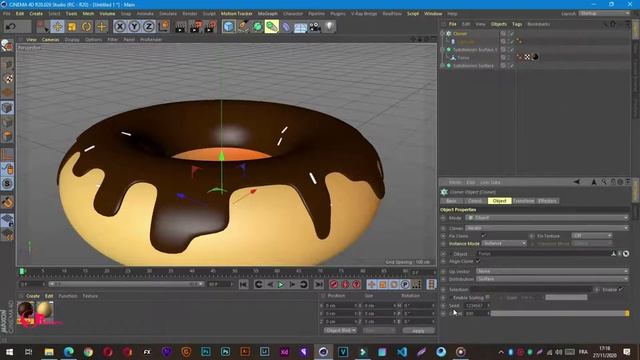Select the Rotate tool in toolbar

pos(87,27)
